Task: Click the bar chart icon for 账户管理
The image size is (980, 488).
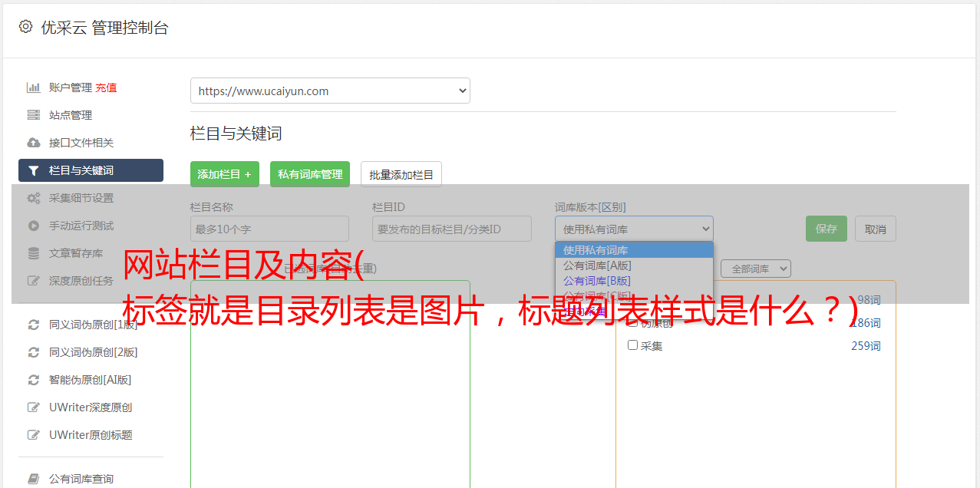Action: click(x=34, y=87)
